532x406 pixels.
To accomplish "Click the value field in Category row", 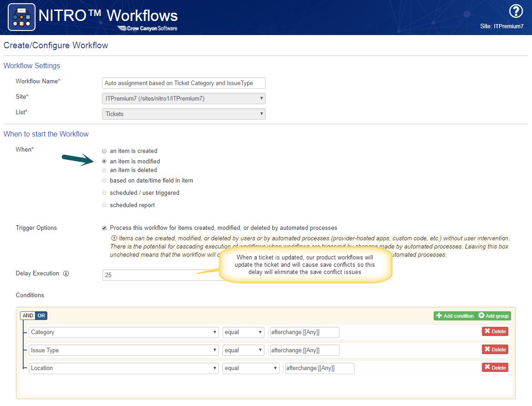I will [304, 332].
